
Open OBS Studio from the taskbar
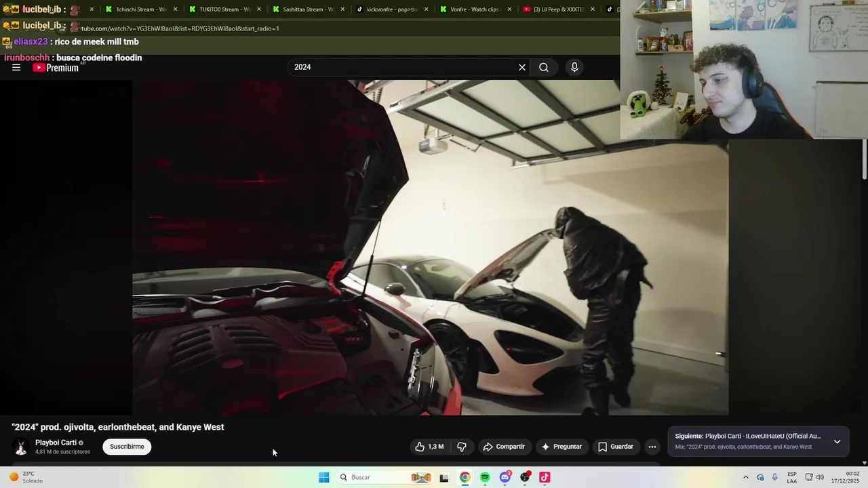(x=525, y=477)
